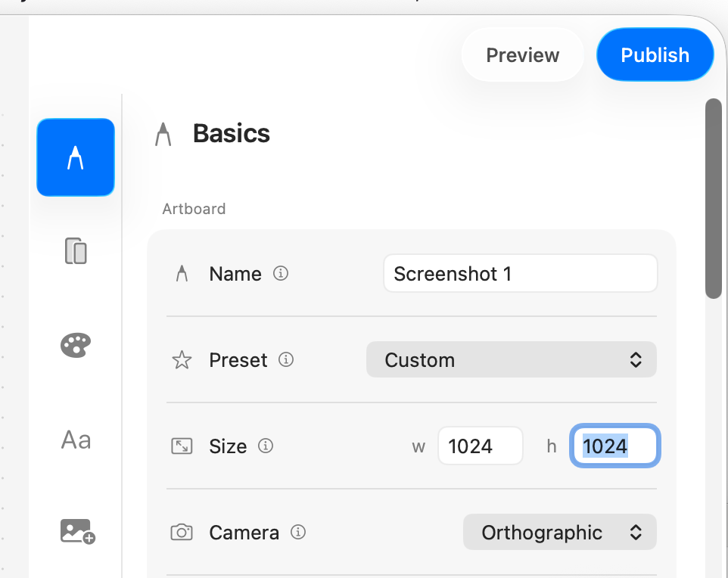Image resolution: width=728 pixels, height=578 pixels.
Task: Click the Camera label text
Action: pyautogui.click(x=244, y=533)
